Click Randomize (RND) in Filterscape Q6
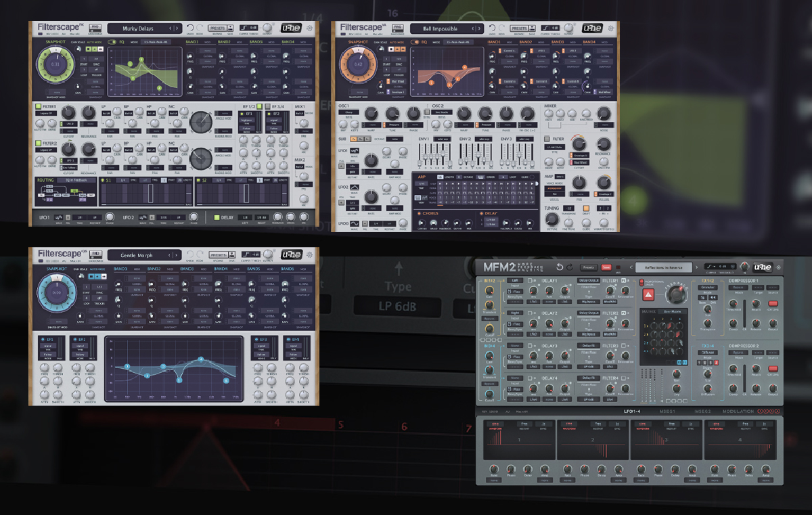This screenshot has height=515, width=812. point(95,254)
